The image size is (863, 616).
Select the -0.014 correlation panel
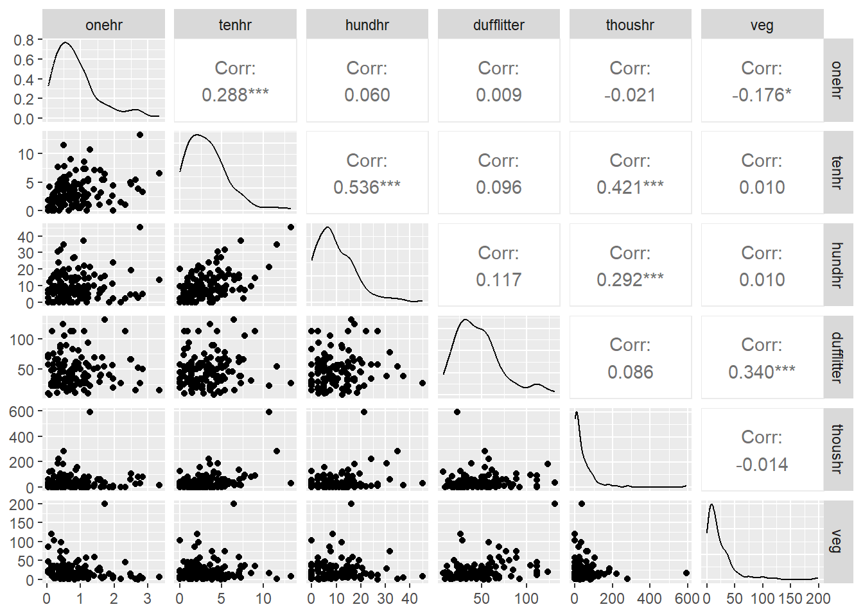click(x=762, y=450)
